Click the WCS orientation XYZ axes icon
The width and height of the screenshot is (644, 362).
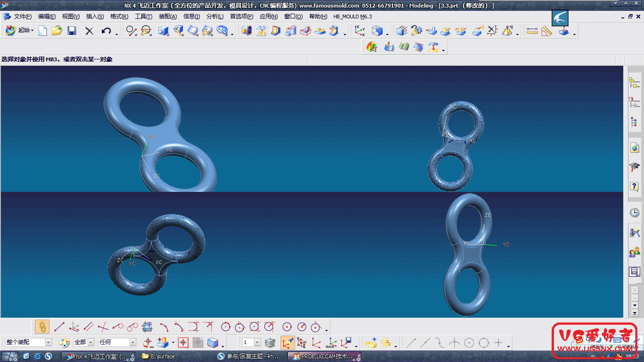[x=360, y=31]
